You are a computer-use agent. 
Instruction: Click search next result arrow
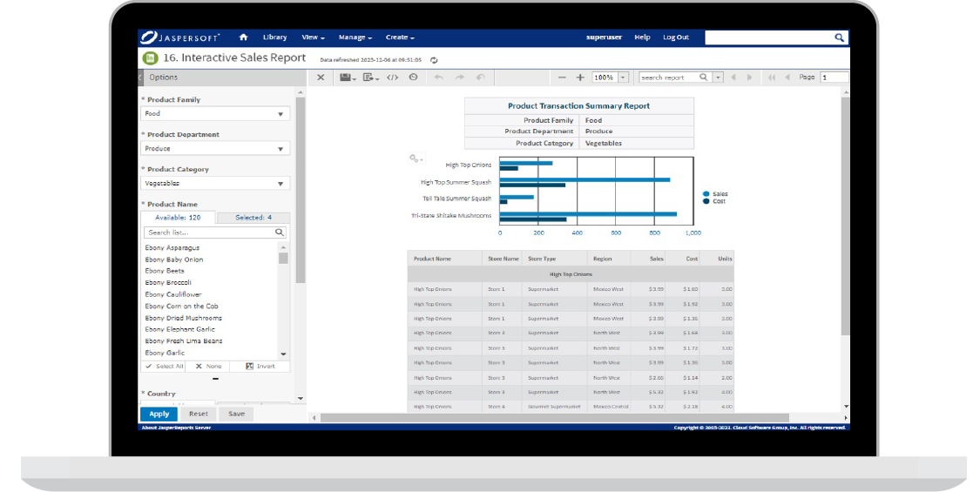point(749,78)
